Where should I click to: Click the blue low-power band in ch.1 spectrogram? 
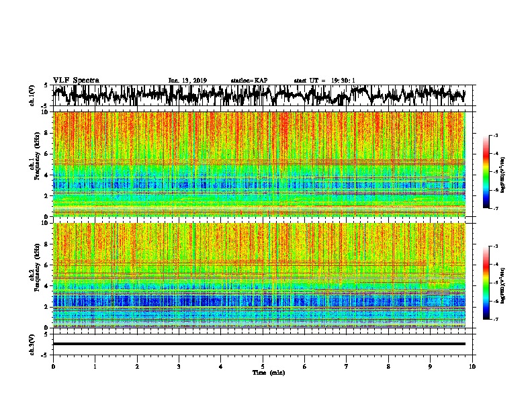(259, 185)
